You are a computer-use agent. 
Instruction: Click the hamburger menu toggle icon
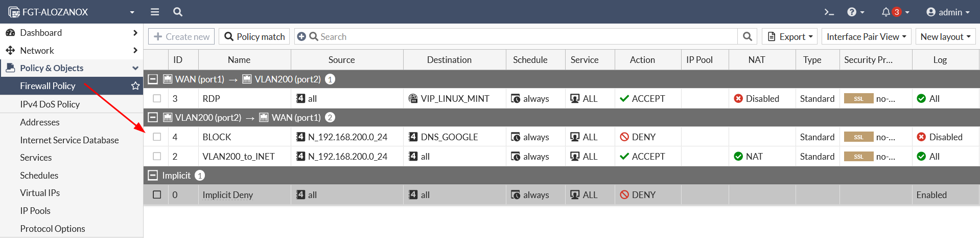[x=155, y=12]
